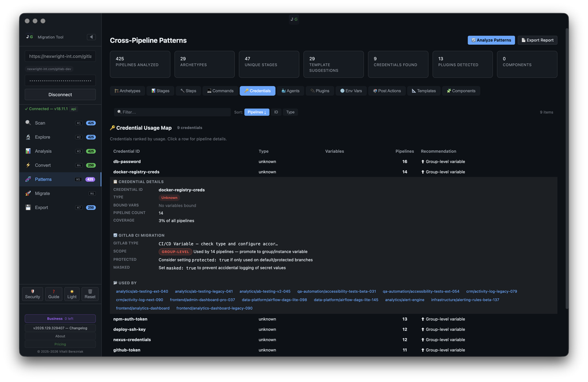Screen dimensions: 588x382
Task: Switch to the Steps tab
Action: [188, 91]
